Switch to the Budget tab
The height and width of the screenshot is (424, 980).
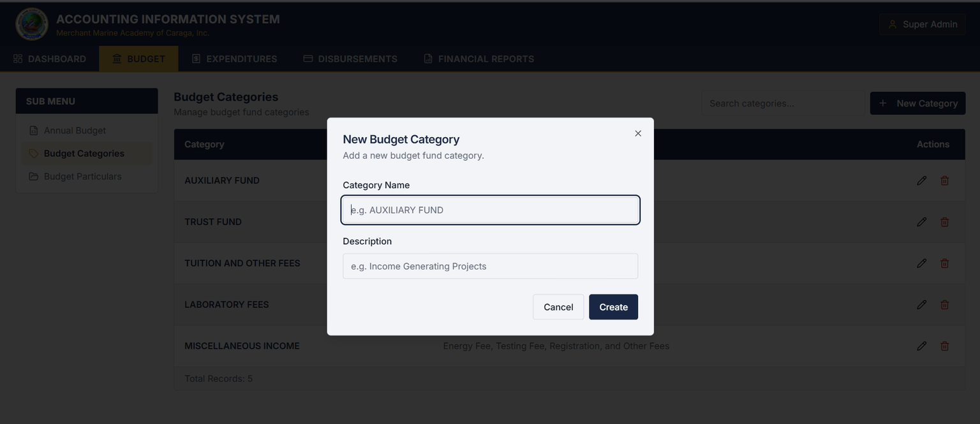click(138, 59)
